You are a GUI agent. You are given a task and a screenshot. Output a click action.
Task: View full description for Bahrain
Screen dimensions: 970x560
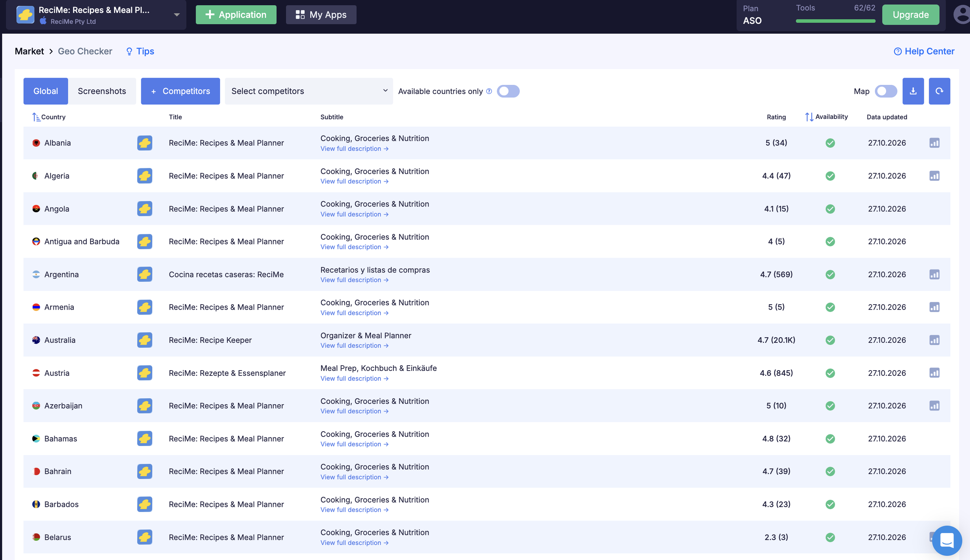click(x=354, y=477)
